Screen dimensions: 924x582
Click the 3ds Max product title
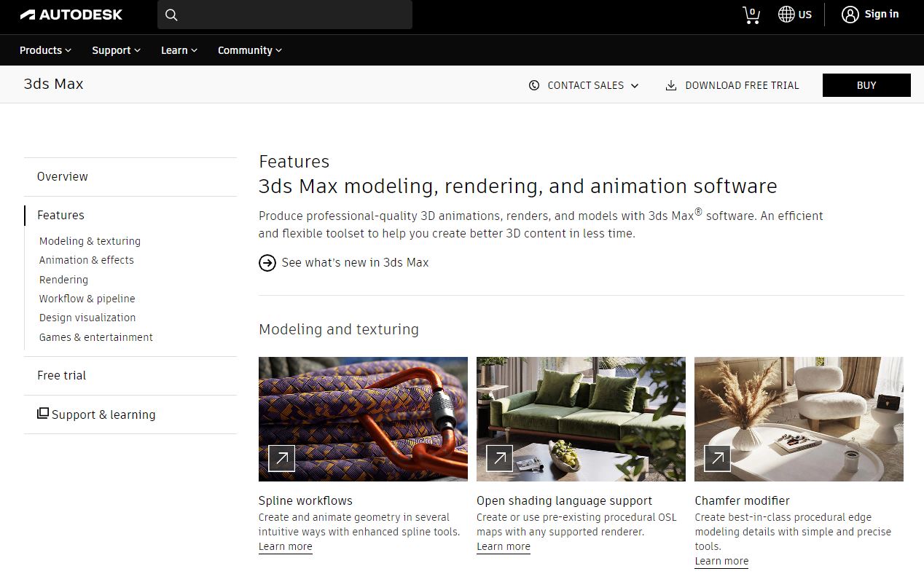53,84
